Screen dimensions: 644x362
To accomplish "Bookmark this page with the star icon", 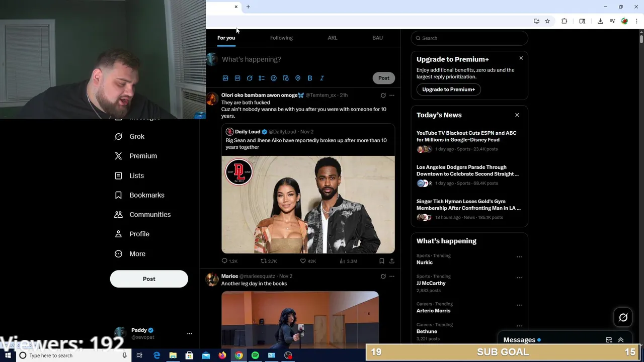I will [x=547, y=21].
